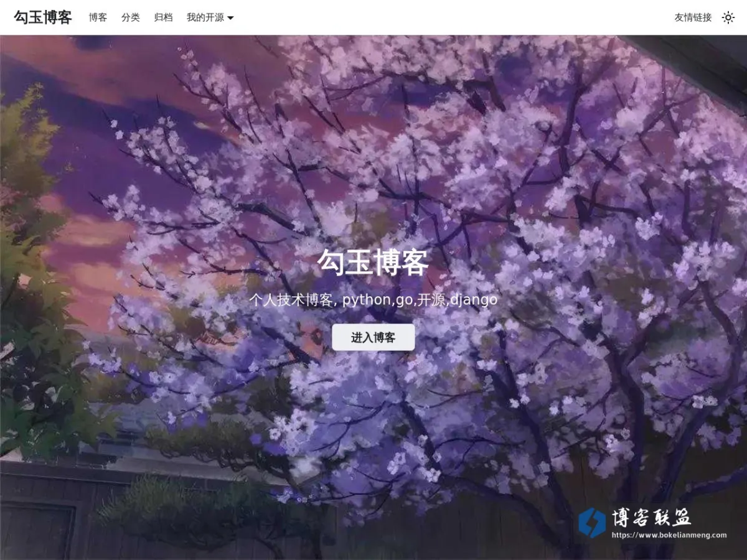Open the 分类 navigation menu item

click(x=131, y=17)
